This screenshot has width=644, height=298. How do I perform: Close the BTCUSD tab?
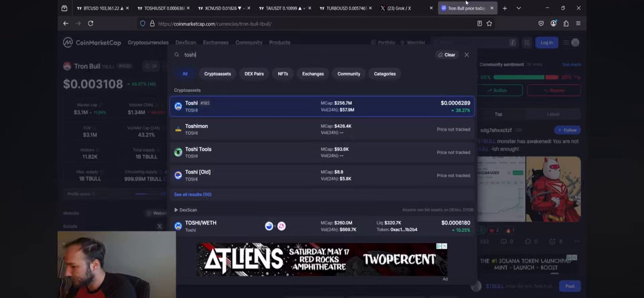[x=127, y=8]
